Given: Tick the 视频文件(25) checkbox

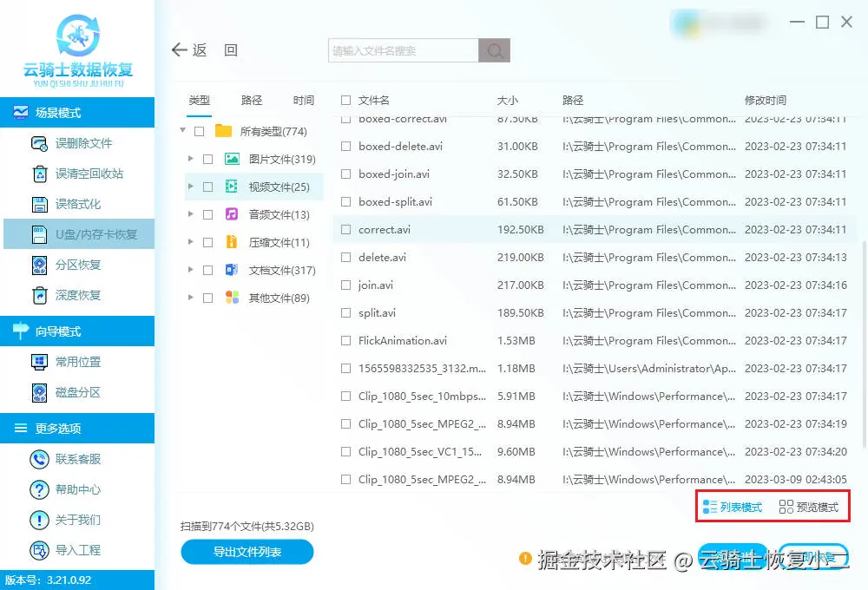Looking at the screenshot, I should [x=208, y=187].
